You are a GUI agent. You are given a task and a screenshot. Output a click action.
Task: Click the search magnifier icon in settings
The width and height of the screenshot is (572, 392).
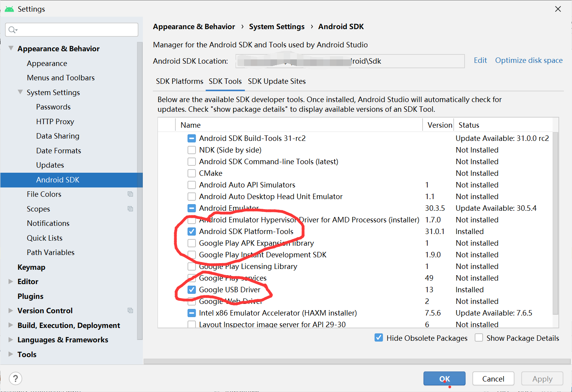12,30
